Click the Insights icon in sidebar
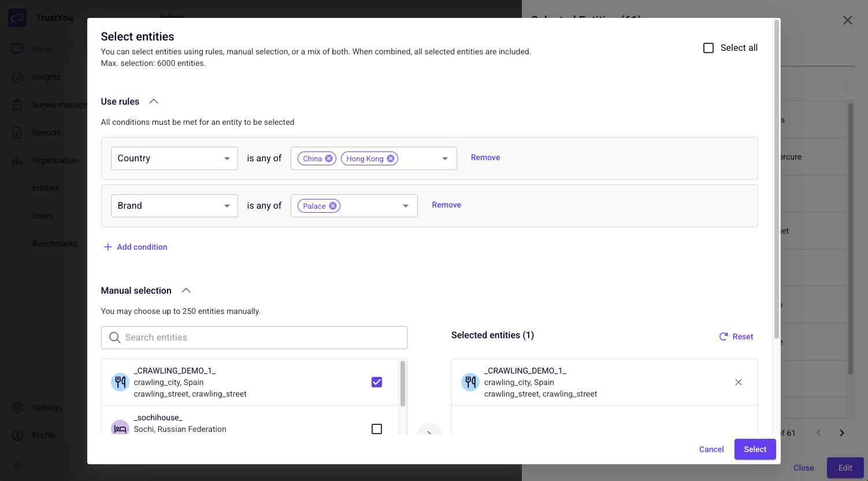 click(17, 77)
